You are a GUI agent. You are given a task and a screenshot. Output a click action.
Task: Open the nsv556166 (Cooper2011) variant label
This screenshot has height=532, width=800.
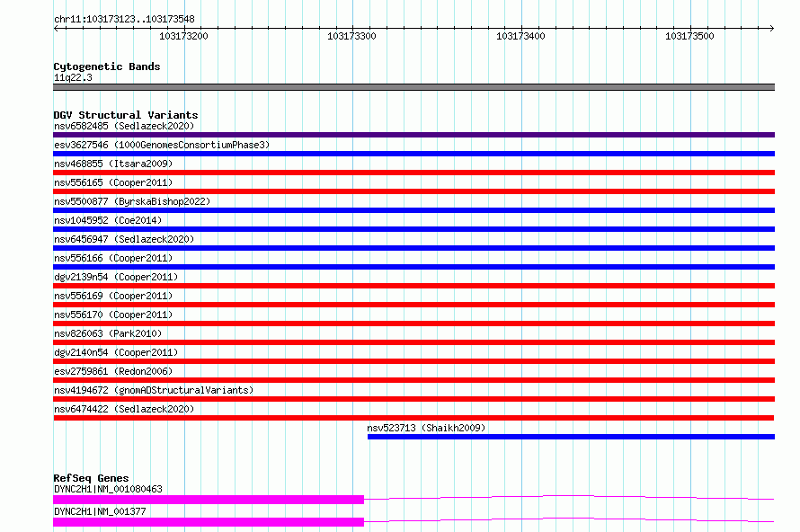pos(113,258)
